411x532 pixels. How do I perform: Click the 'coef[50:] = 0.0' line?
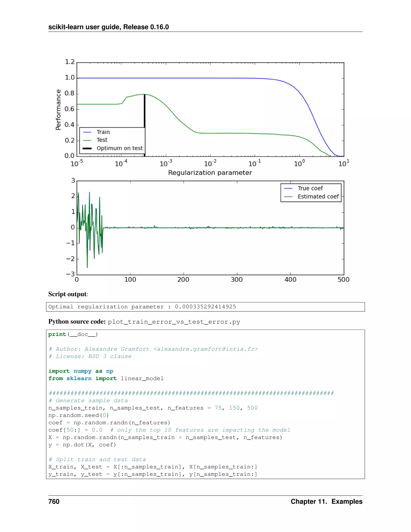(x=169, y=430)
